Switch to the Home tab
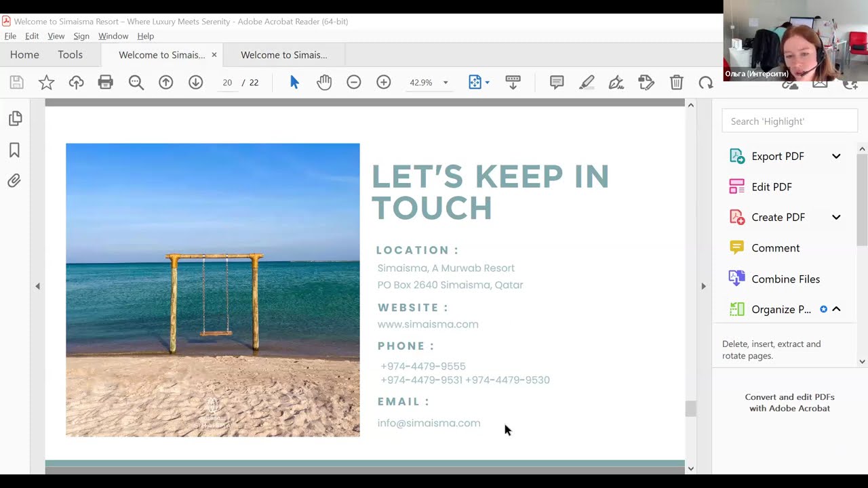868x488 pixels. point(24,55)
